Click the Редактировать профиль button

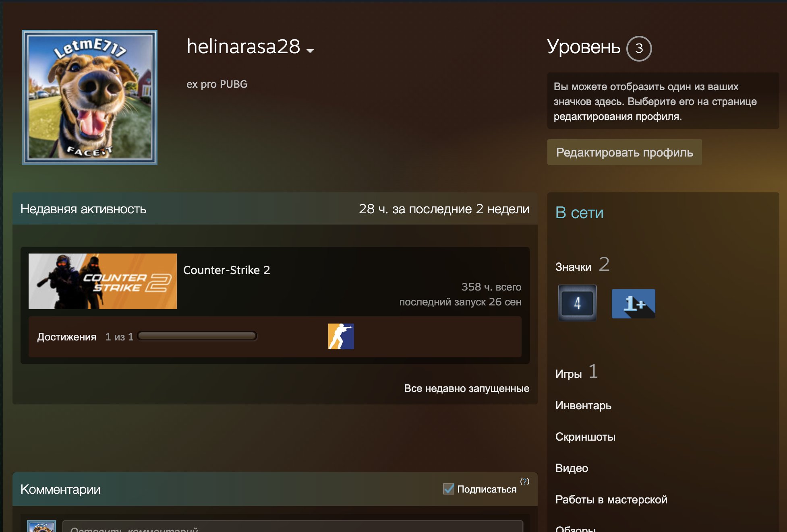(x=624, y=152)
